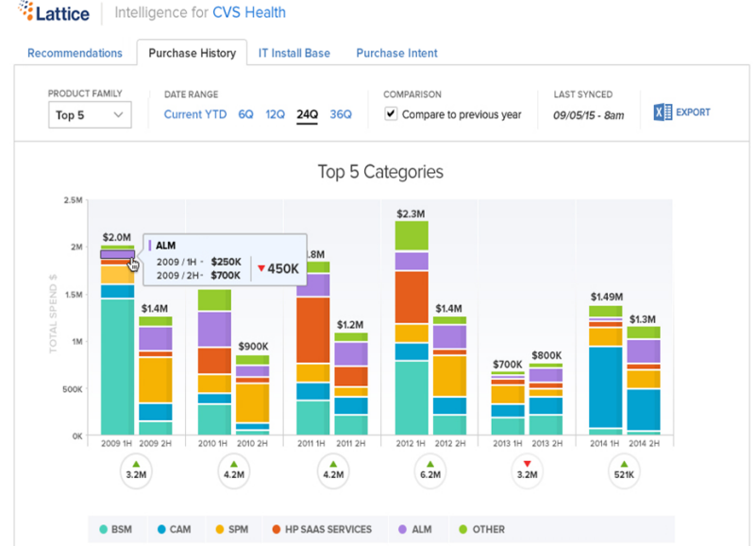Switch to the Recommendations tab

tap(75, 53)
